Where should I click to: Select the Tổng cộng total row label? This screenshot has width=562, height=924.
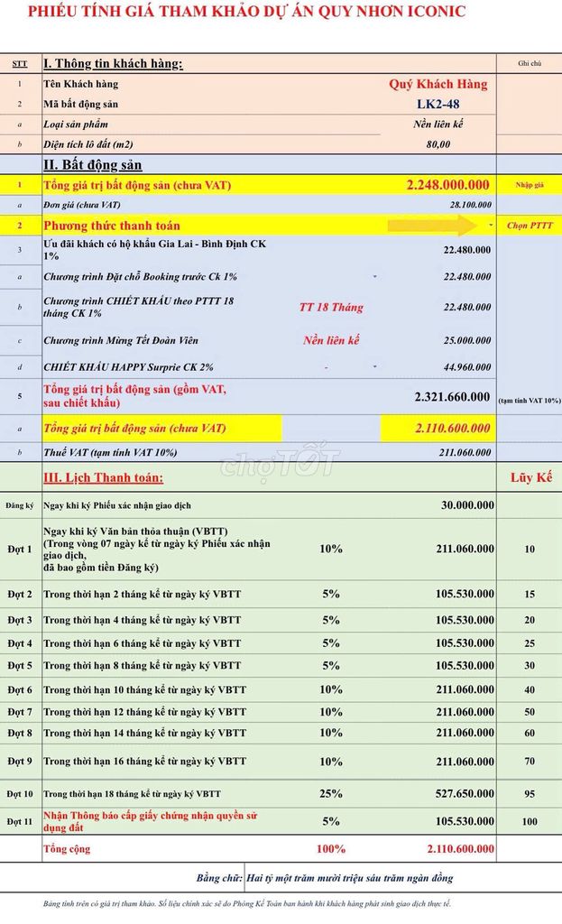[68, 849]
